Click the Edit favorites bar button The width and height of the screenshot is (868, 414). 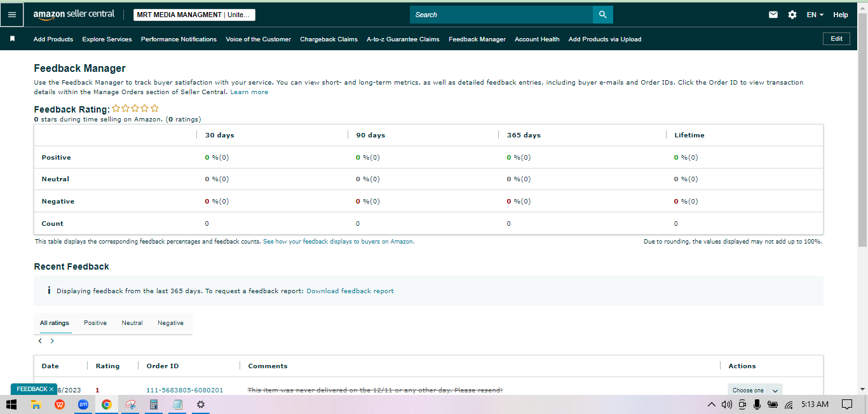pos(837,39)
